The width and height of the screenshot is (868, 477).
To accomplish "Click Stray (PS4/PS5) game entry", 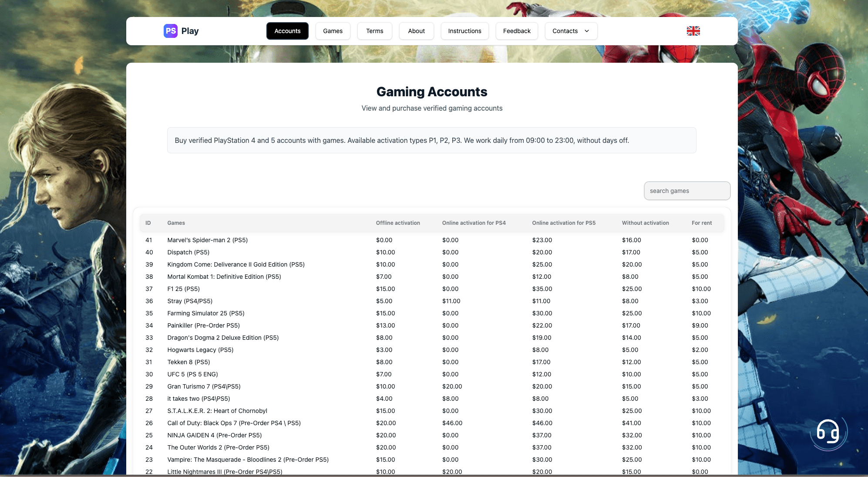I will coord(190,301).
